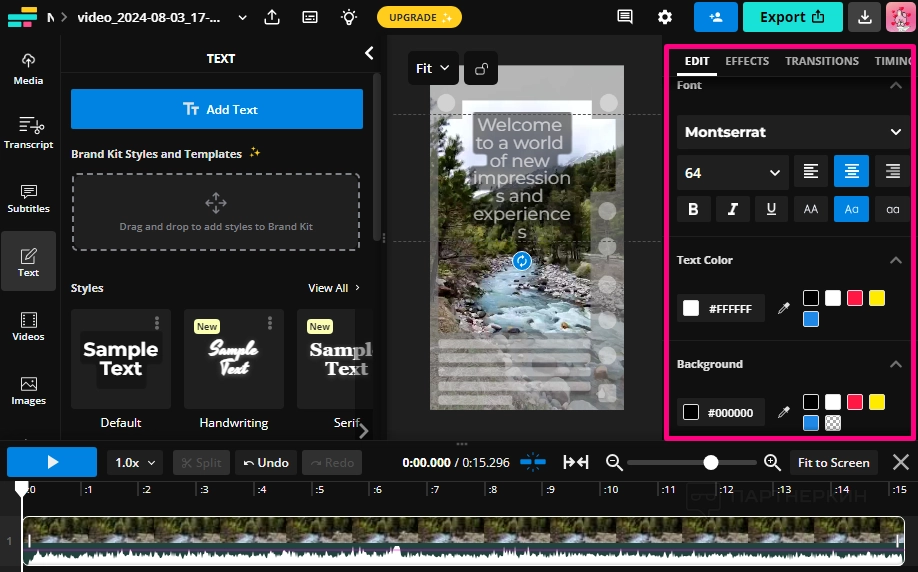Click the Export button
This screenshot has height=572, width=918.
pos(792,17)
